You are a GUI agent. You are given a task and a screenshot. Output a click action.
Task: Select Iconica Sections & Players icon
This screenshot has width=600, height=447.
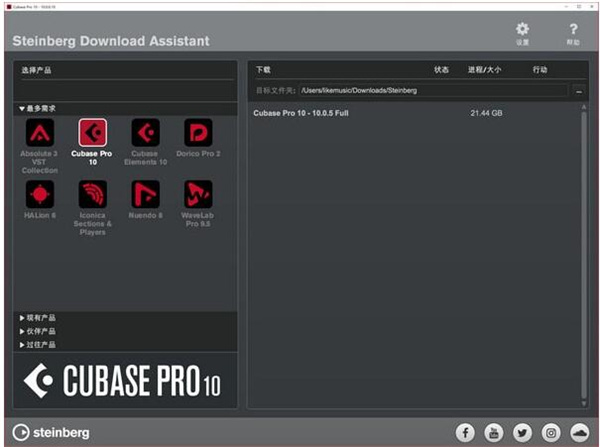click(x=93, y=194)
